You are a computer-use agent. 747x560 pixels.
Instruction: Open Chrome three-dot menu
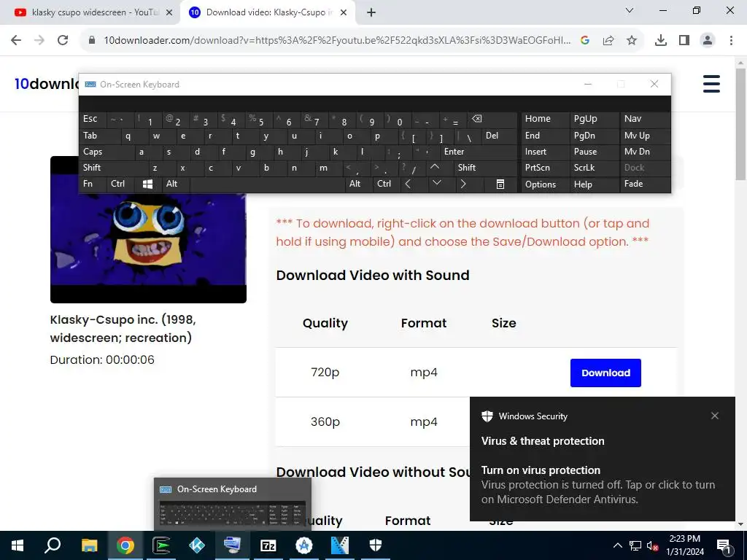[x=731, y=41]
